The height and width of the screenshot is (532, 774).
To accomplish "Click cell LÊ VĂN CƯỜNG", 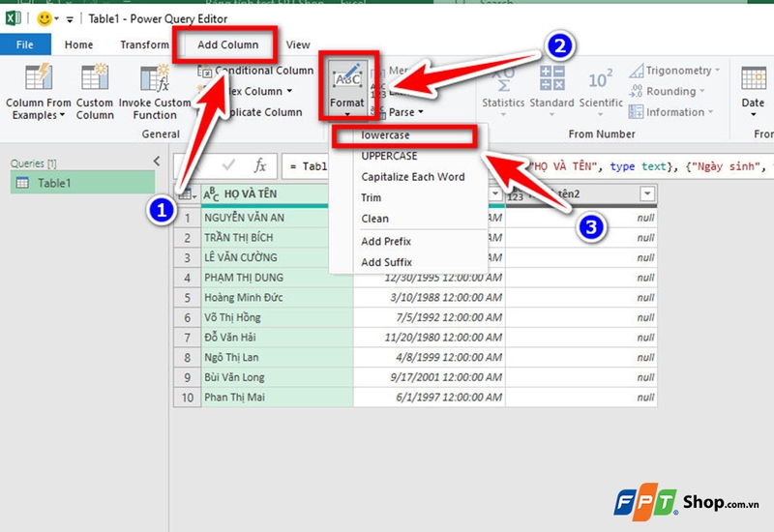I will point(277,257).
